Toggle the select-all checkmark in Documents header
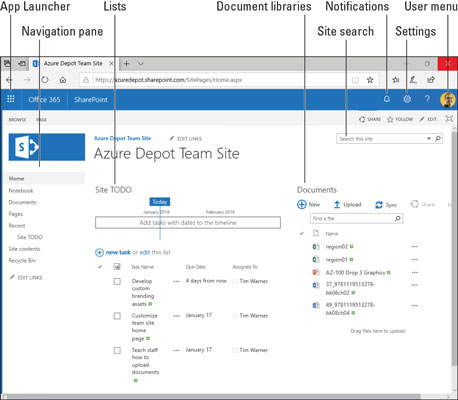The width and height of the screenshot is (458, 400). coord(302,233)
